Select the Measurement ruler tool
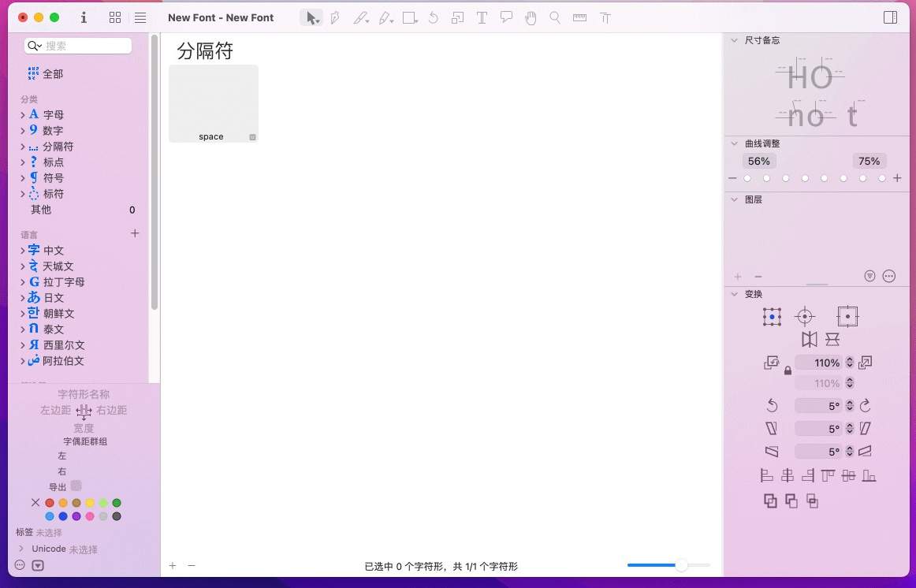Image resolution: width=916 pixels, height=588 pixels. click(x=579, y=17)
